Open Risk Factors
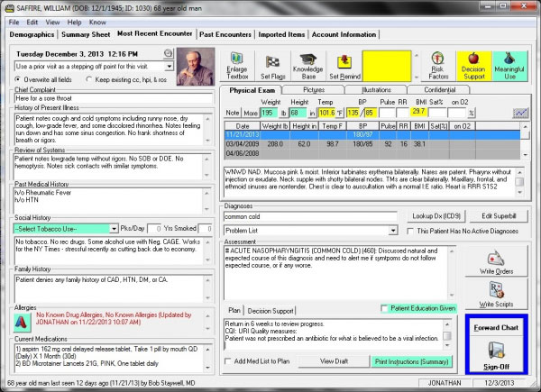The height and width of the screenshot is (392, 541). click(438, 66)
